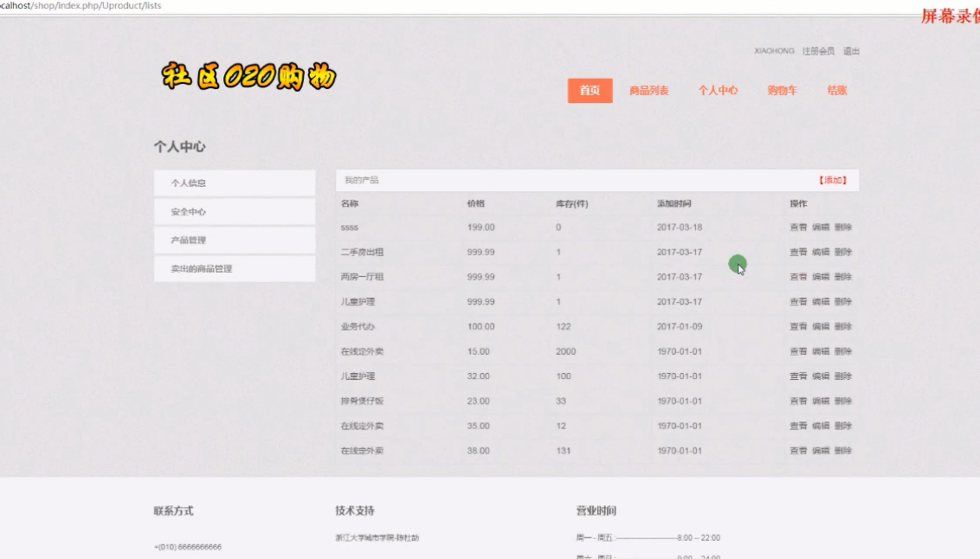Click 删除 for product ssss
Screen dimensions: 980x559
(x=843, y=228)
